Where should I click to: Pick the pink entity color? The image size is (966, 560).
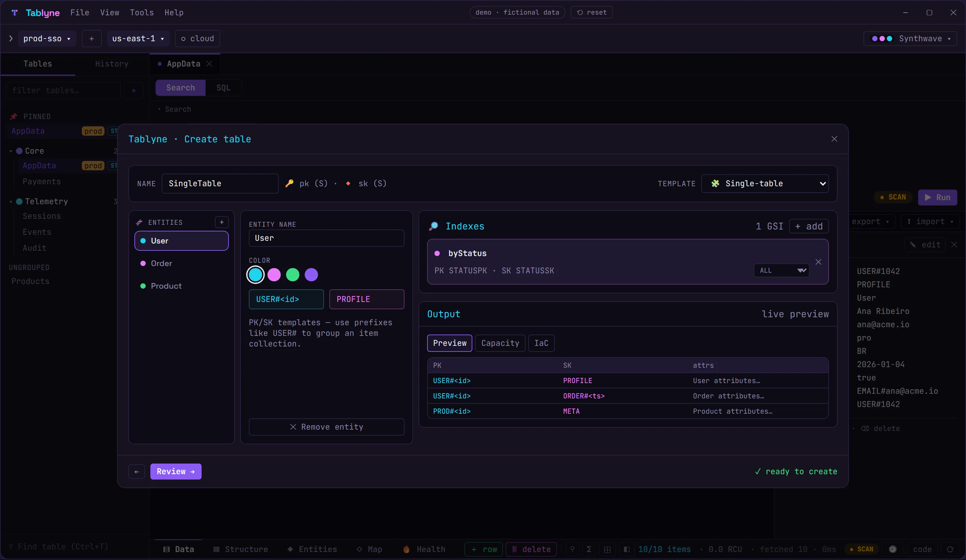[274, 275]
